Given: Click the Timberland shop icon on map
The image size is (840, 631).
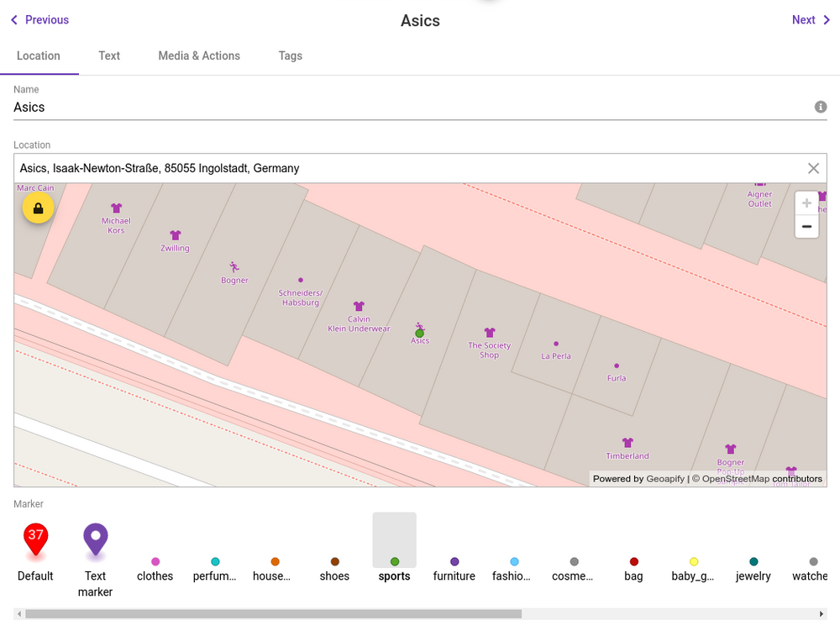Looking at the screenshot, I should (627, 443).
